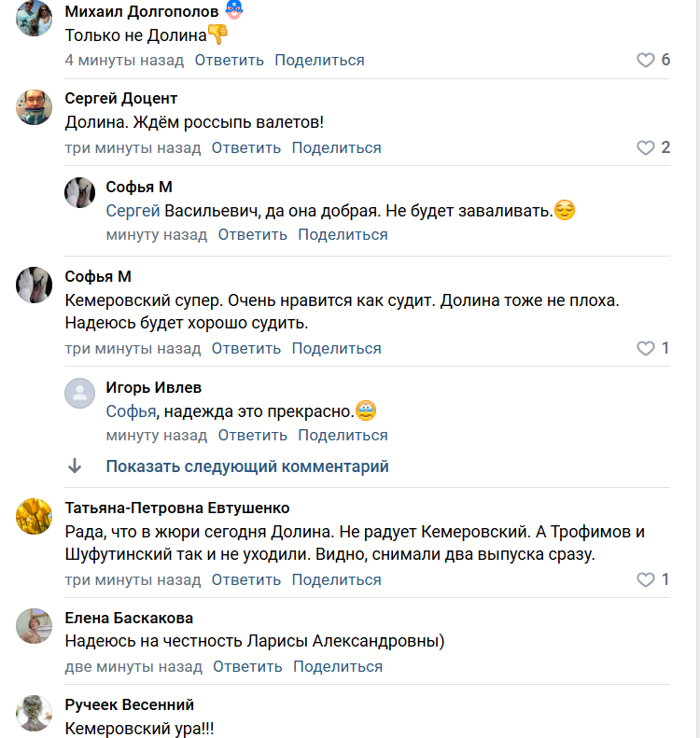Share Елена Баскакова's comment

point(338,666)
